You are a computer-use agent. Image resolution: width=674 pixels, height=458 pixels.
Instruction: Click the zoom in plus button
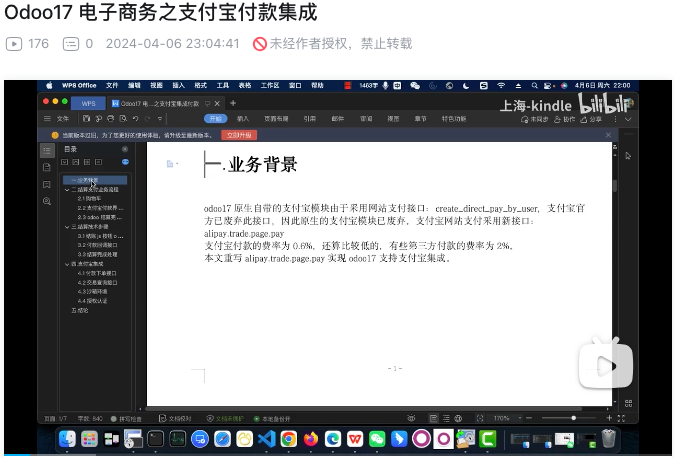pos(609,418)
